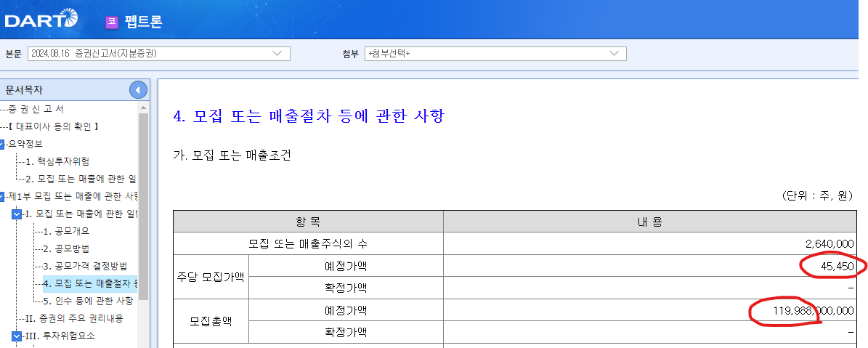Click the value 2,640,000
868x348 pixels.
click(x=830, y=244)
